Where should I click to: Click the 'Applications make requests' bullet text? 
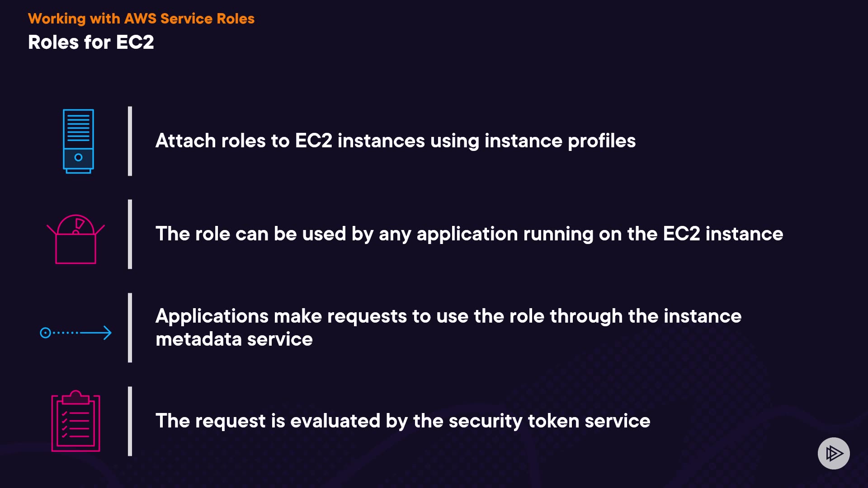click(448, 316)
